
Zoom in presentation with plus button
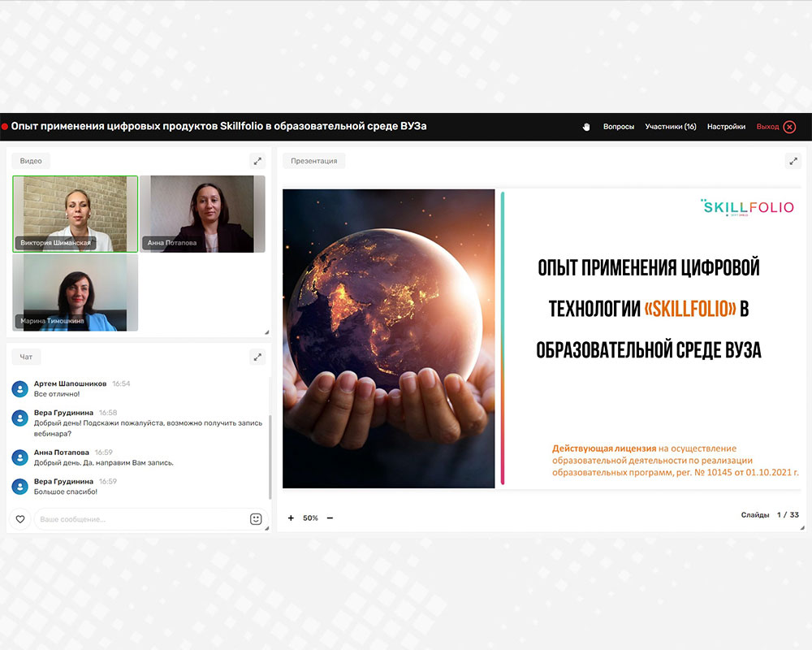pos(291,518)
